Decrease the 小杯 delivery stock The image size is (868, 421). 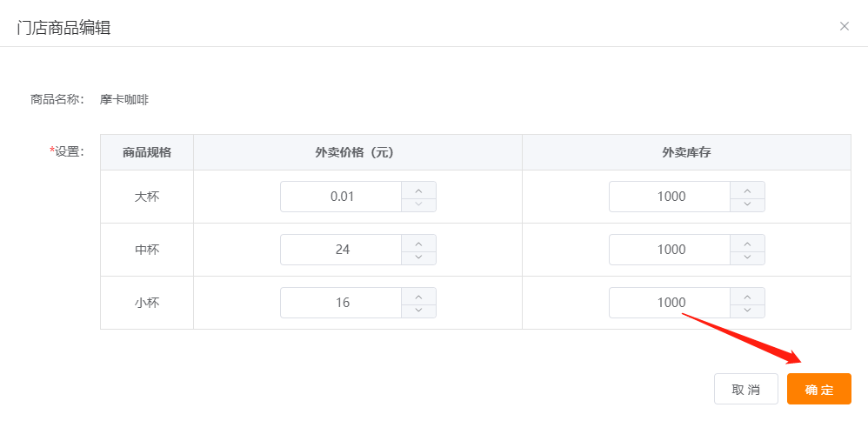point(747,311)
